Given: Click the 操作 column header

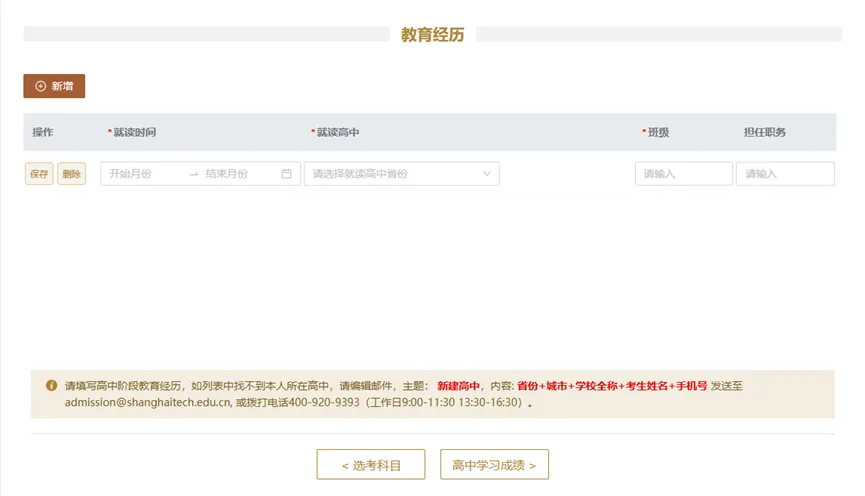Looking at the screenshot, I should [42, 132].
